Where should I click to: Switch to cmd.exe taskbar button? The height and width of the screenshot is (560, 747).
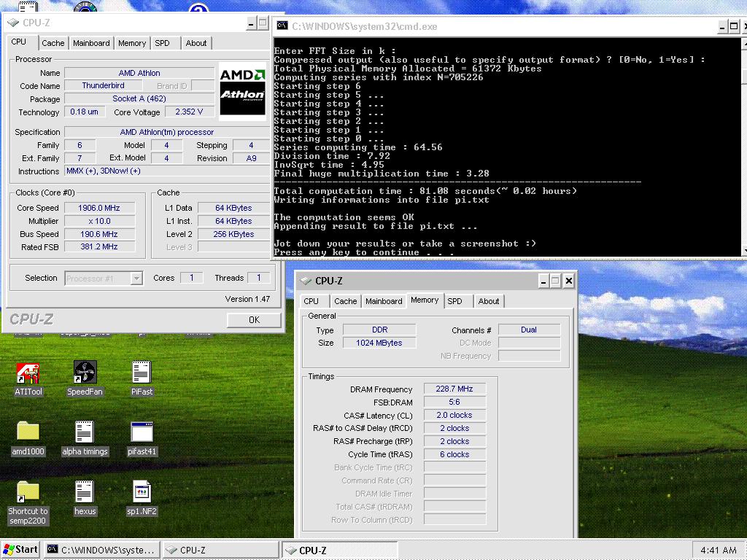pos(102,550)
